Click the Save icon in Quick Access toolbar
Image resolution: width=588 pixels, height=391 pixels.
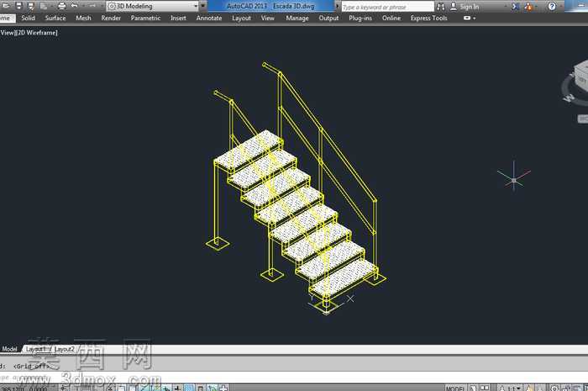tap(18, 6)
